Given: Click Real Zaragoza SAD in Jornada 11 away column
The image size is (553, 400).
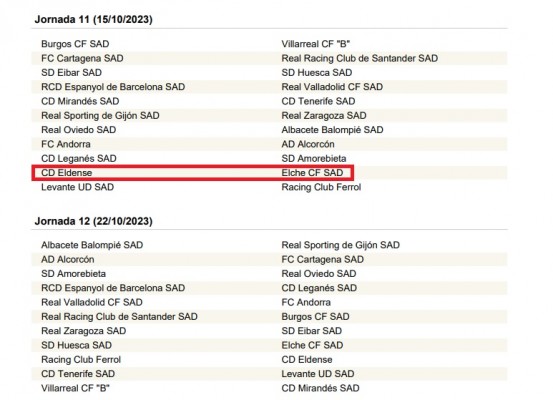Looking at the screenshot, I should click(324, 115).
